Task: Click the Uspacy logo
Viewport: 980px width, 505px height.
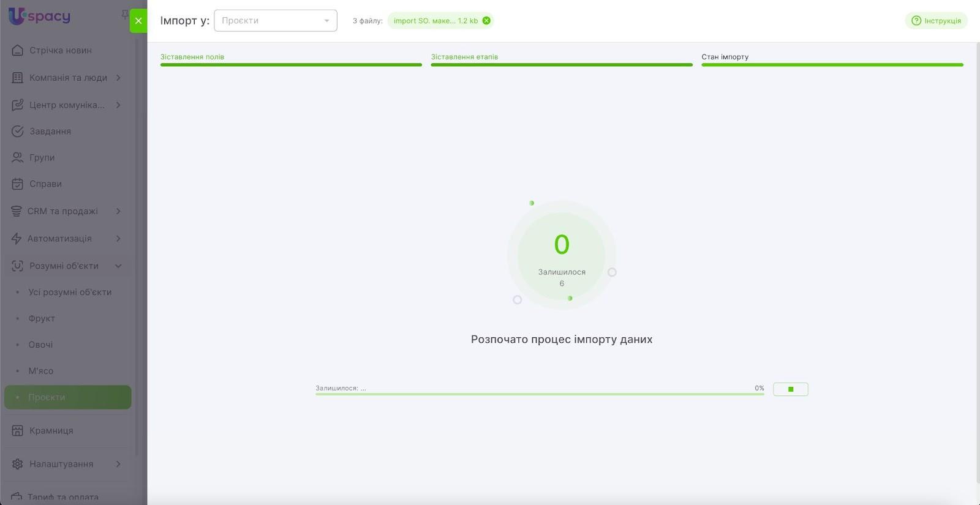Action: 39,17
